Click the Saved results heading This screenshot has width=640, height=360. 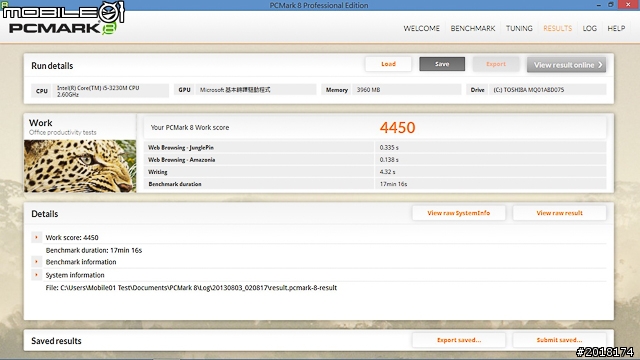point(56,341)
